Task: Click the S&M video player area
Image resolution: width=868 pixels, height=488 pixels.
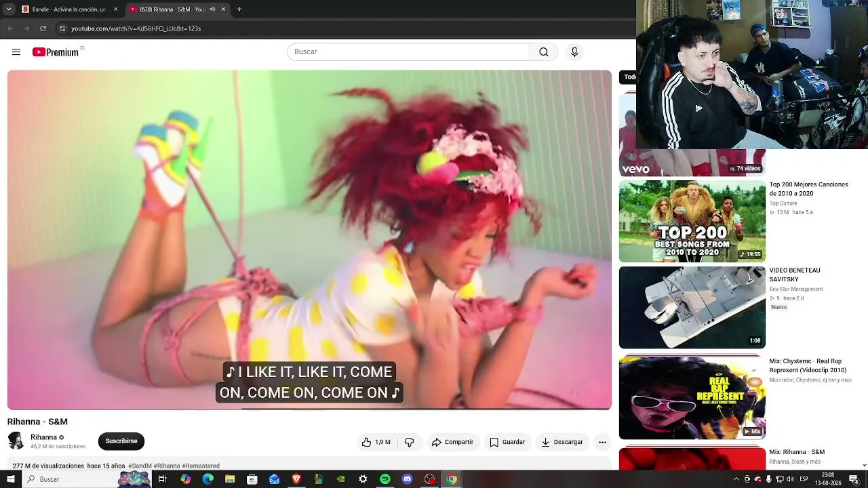Action: 309,240
